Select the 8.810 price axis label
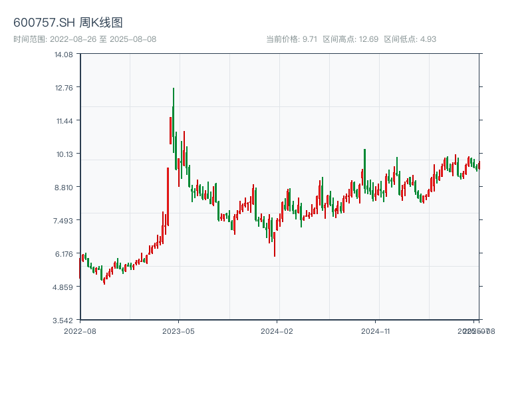The width and height of the screenshot is (532, 399). (63, 188)
